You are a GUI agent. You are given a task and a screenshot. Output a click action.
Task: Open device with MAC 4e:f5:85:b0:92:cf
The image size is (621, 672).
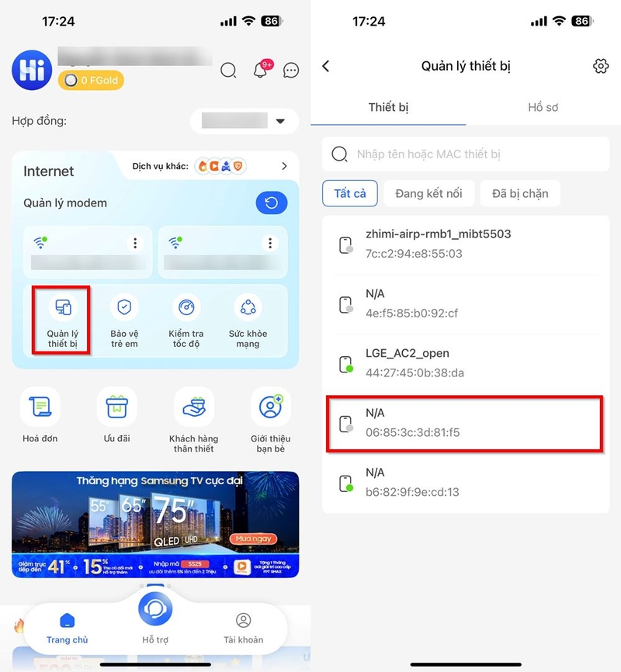tap(466, 304)
